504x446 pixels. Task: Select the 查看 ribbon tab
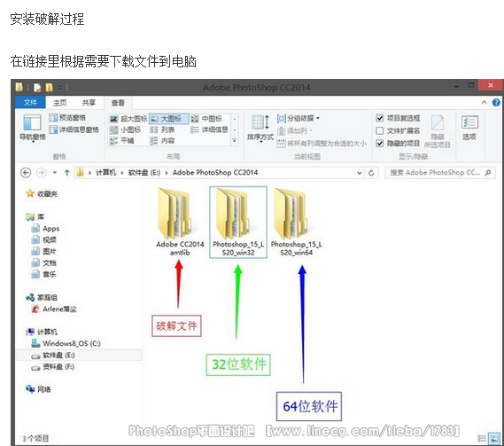(x=118, y=103)
